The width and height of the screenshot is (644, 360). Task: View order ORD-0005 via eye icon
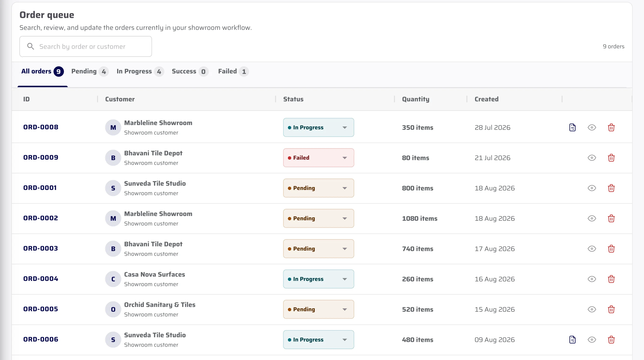click(x=592, y=309)
